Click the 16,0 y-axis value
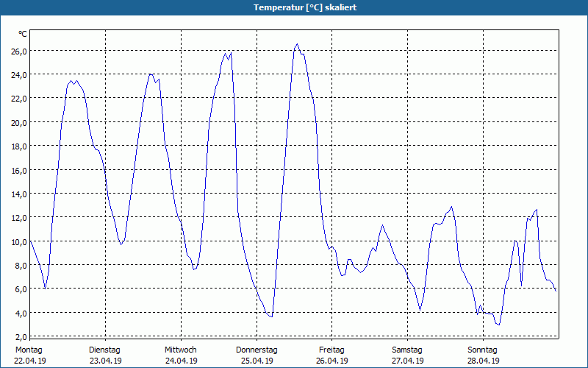Viewport: 588px width, 368px height. (19, 171)
